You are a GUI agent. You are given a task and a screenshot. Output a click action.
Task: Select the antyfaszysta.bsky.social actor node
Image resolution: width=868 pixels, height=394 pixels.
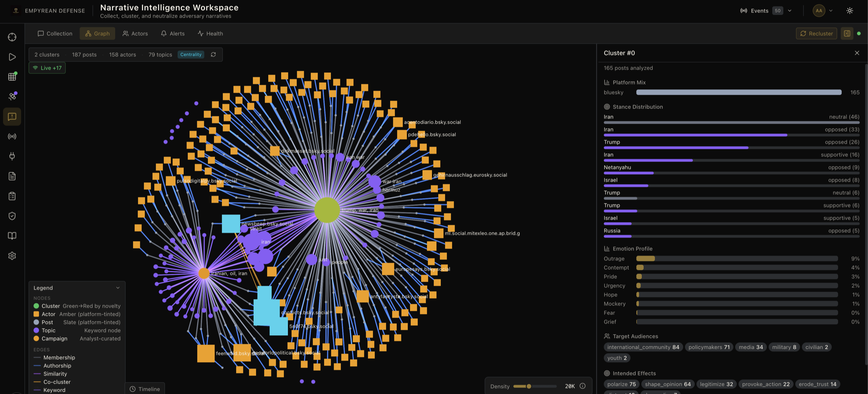[362, 296]
